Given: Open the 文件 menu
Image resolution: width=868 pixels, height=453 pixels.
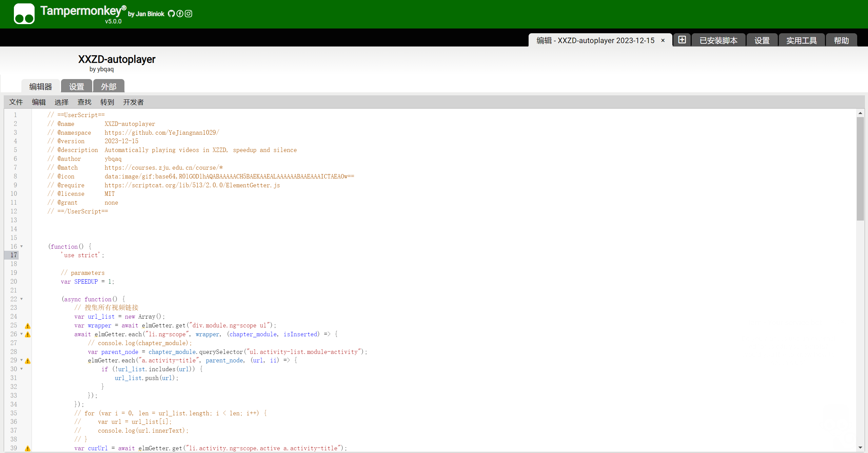Looking at the screenshot, I should click(16, 102).
